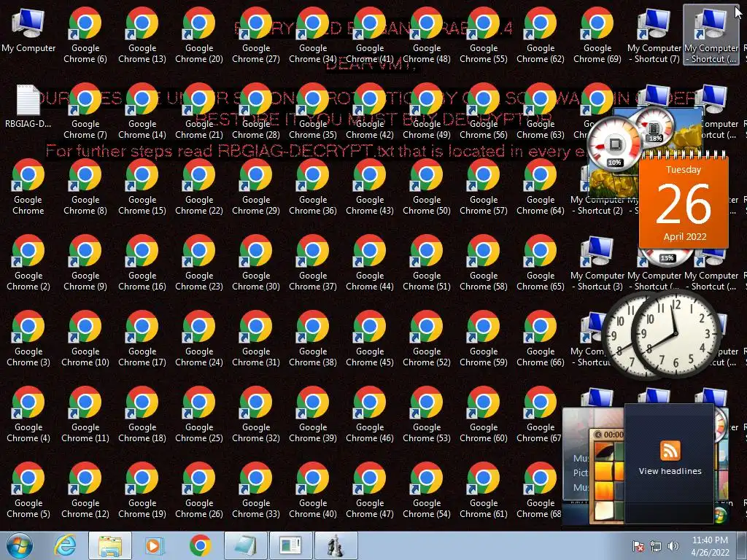Select Google Chrome (54) shortcut
747x560 pixels.
[x=427, y=491]
